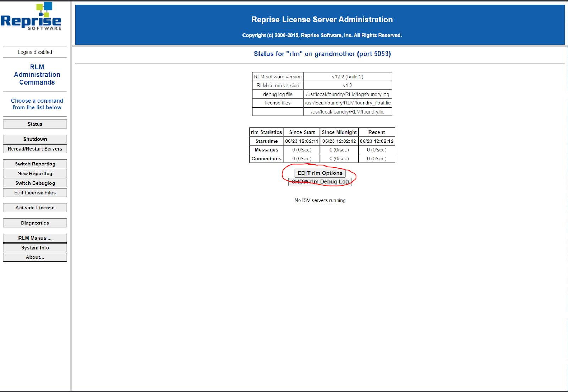
Task: Show System Info
Action: click(35, 248)
